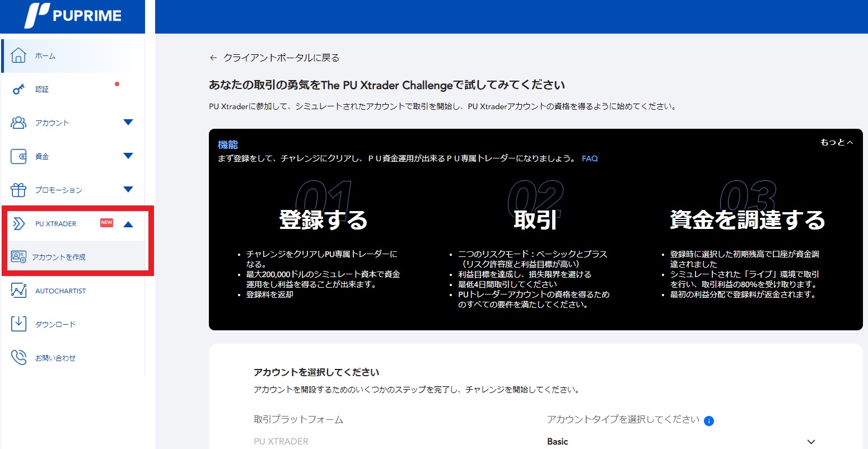The height and width of the screenshot is (449, 868).
Task: Collapse the PU XTRADER menu arrow
Action: pos(128,225)
